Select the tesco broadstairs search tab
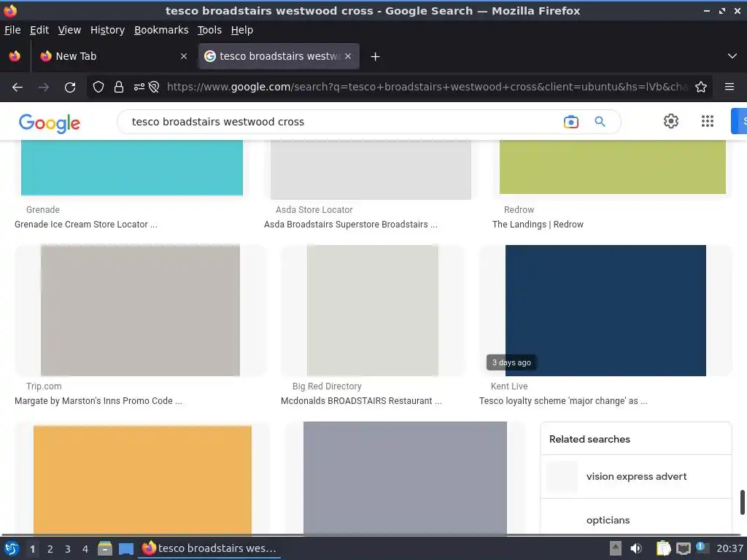 (x=279, y=56)
